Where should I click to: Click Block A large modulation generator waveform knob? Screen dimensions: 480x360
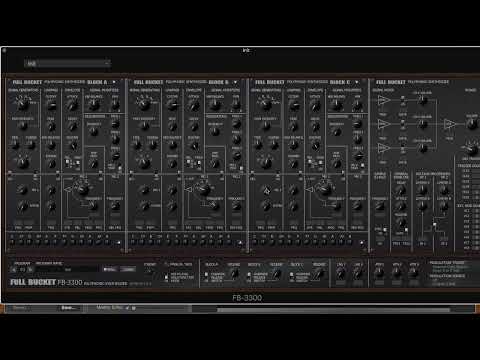(x=82, y=189)
